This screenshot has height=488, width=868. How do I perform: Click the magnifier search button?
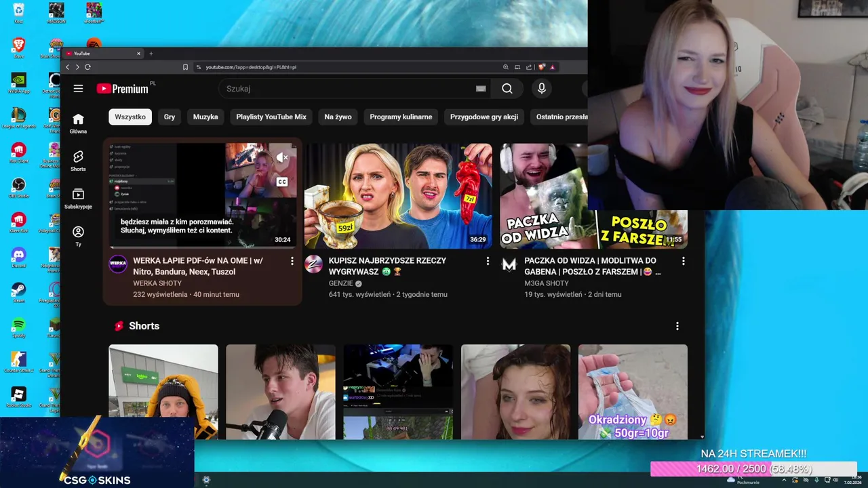(507, 89)
